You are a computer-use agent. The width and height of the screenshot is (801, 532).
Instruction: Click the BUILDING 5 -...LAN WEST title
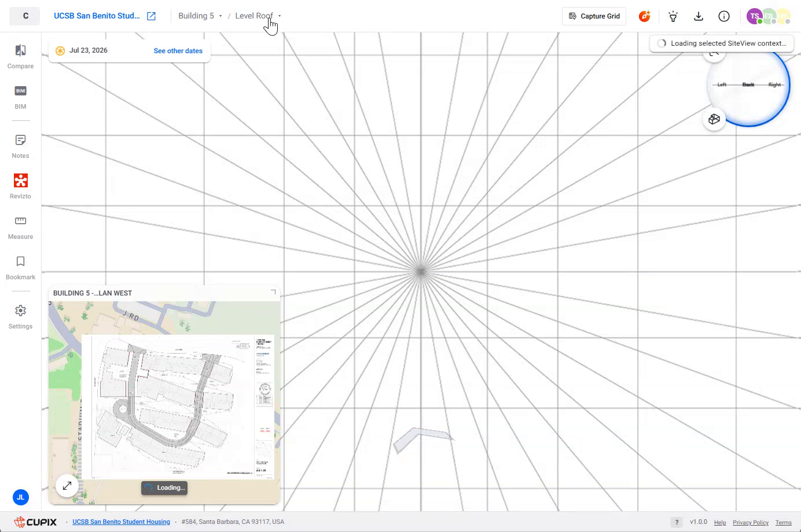93,293
